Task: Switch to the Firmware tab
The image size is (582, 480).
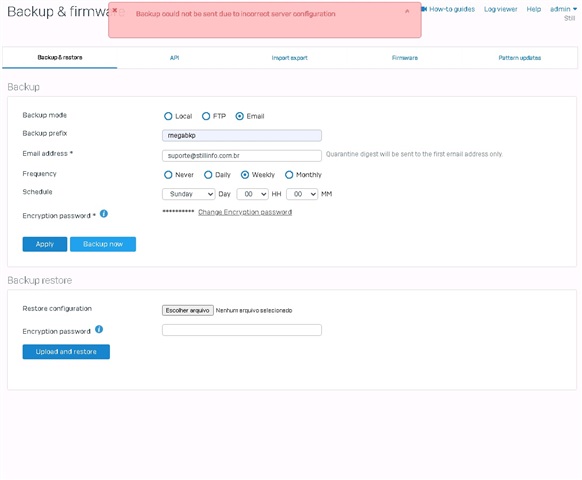Action: click(405, 58)
